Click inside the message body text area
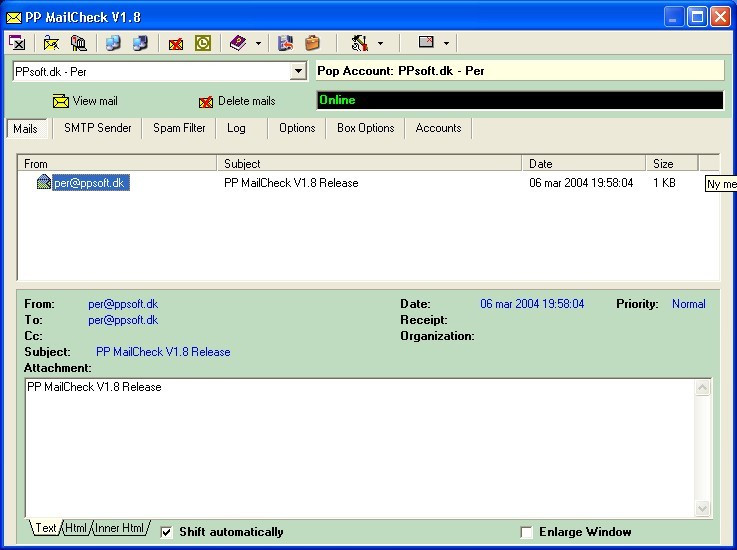Screen dimensions: 737x550 tap(360, 448)
